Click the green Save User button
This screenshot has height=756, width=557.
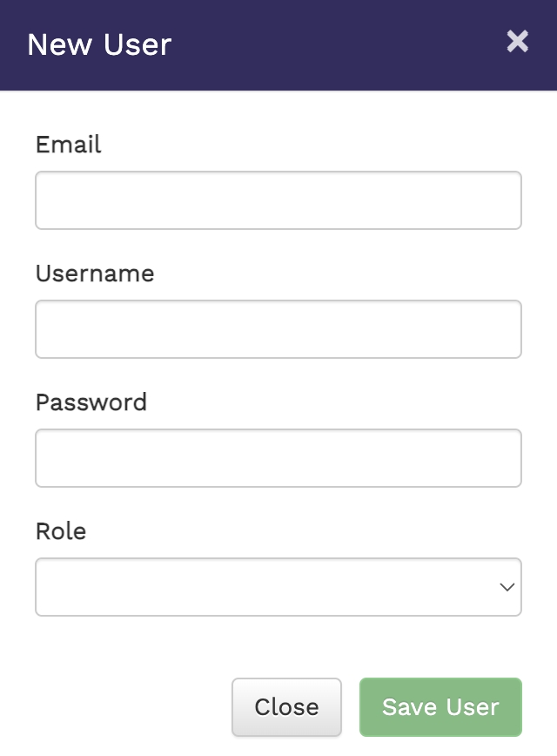click(440, 707)
